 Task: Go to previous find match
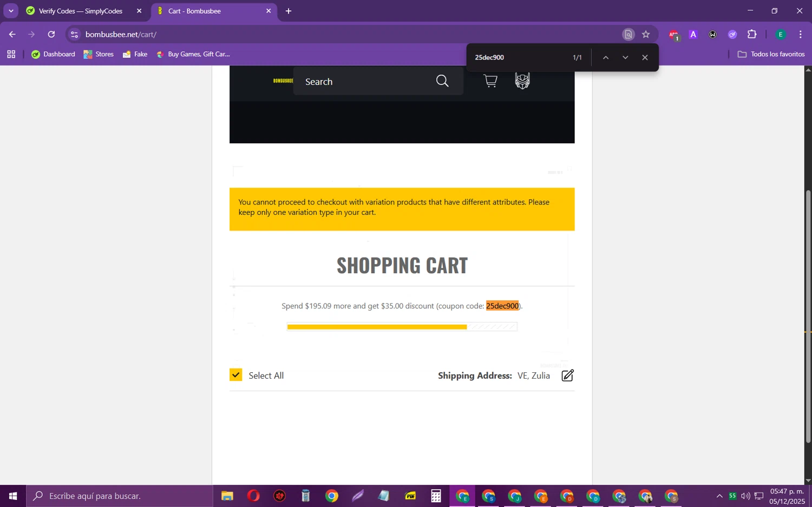606,57
